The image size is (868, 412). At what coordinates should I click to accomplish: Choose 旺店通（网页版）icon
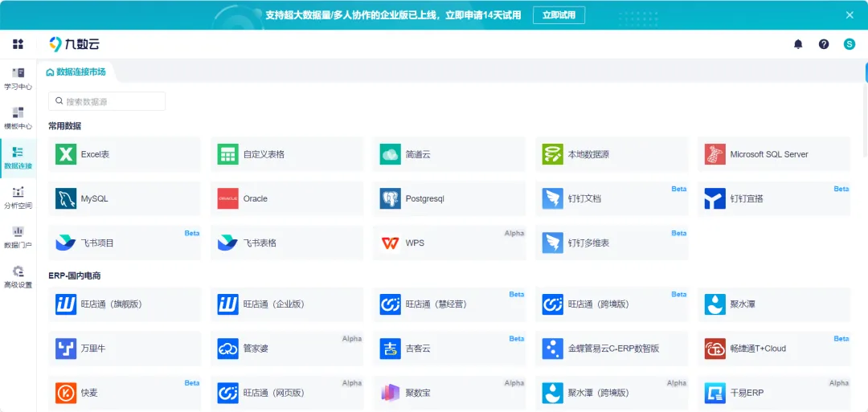click(227, 393)
